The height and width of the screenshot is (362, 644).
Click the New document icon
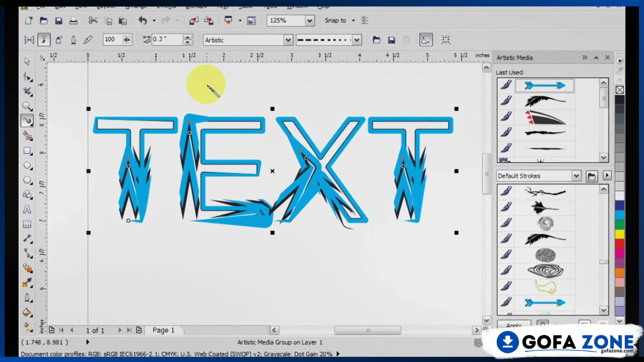tap(29, 21)
